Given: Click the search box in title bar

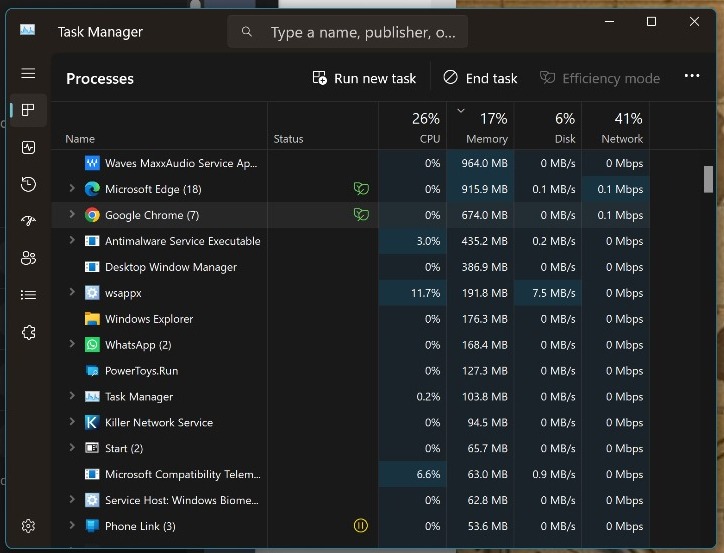Looking at the screenshot, I should (x=347, y=32).
